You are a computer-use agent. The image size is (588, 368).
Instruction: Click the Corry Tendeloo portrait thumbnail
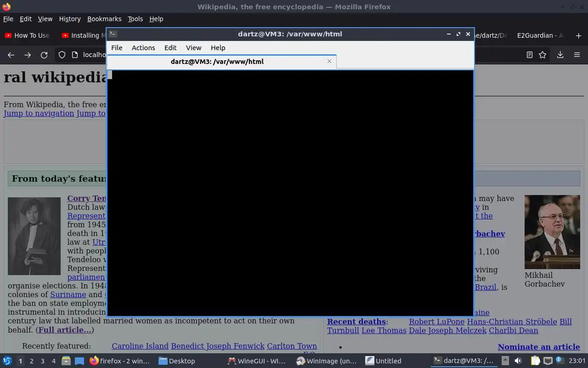pyautogui.click(x=34, y=236)
